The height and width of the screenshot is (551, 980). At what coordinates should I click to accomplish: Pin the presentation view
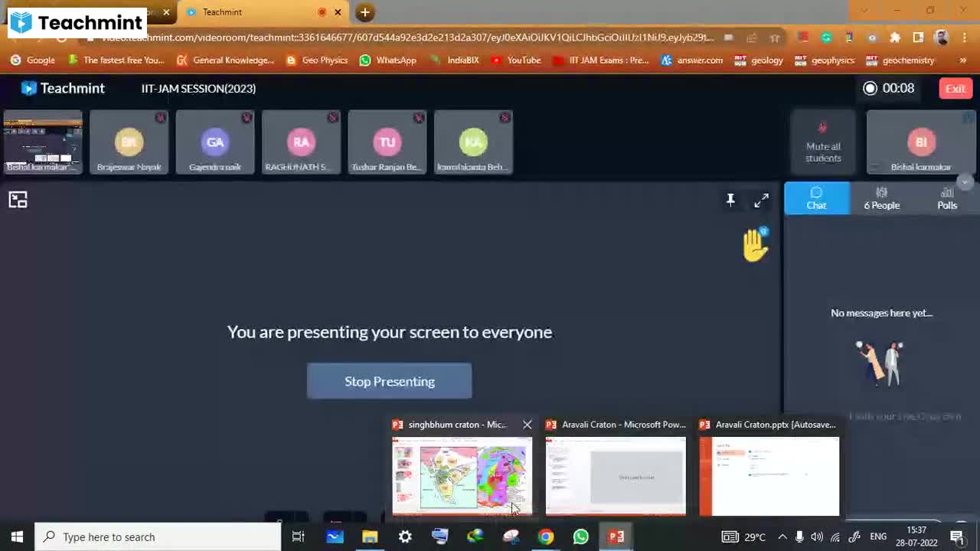point(730,200)
